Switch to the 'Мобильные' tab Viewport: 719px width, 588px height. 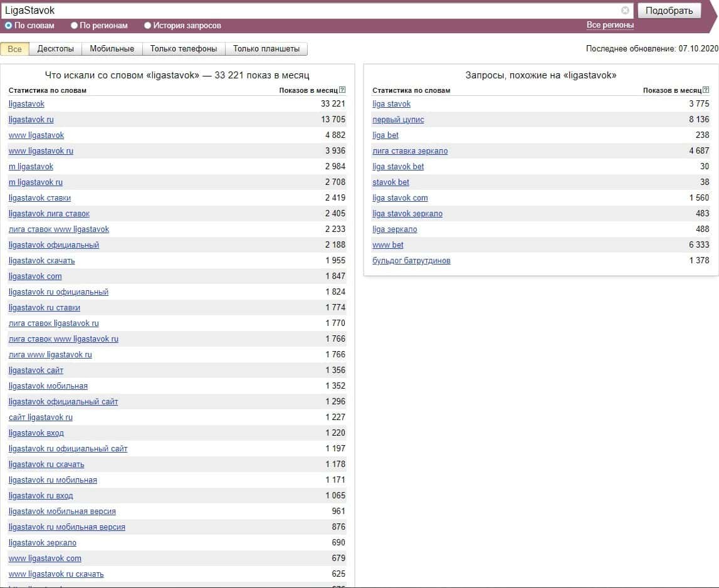(112, 49)
